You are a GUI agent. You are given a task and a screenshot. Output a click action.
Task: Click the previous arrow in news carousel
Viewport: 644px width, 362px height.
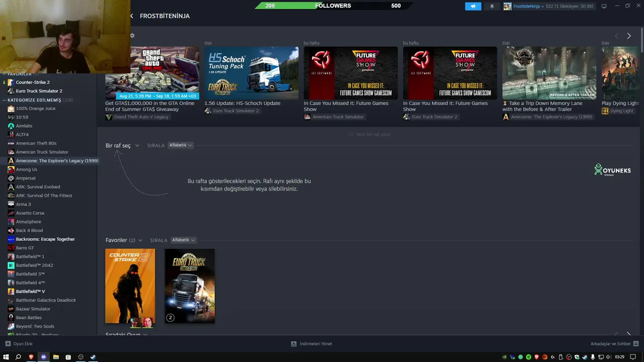[616, 36]
